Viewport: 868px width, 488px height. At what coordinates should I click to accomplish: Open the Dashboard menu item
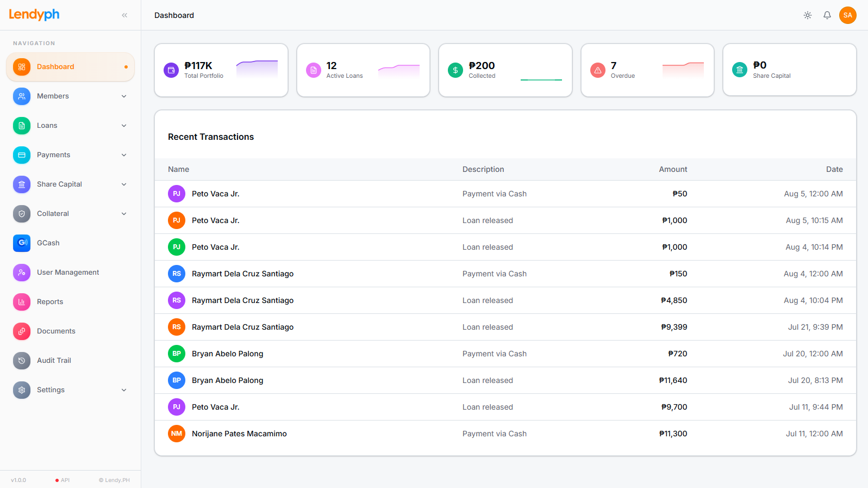pyautogui.click(x=71, y=67)
